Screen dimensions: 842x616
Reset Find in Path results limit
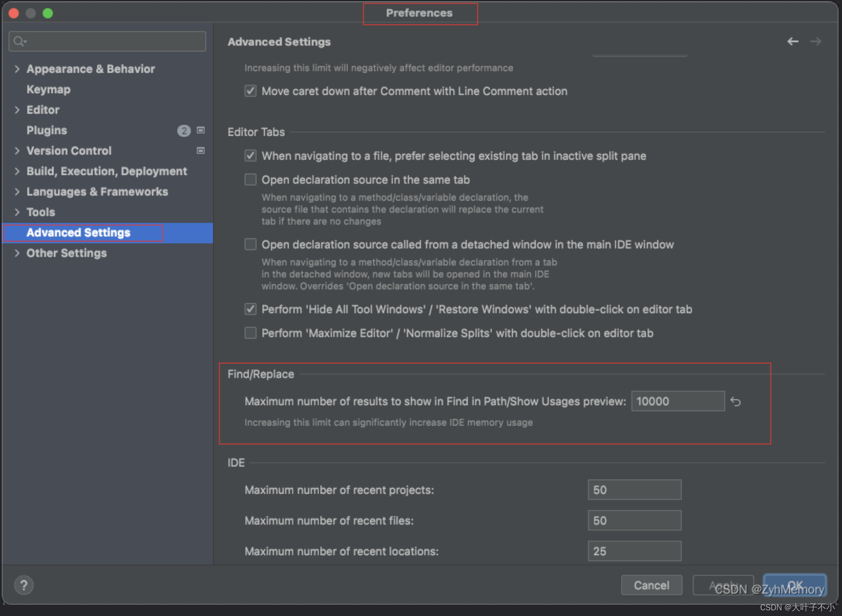tap(735, 401)
